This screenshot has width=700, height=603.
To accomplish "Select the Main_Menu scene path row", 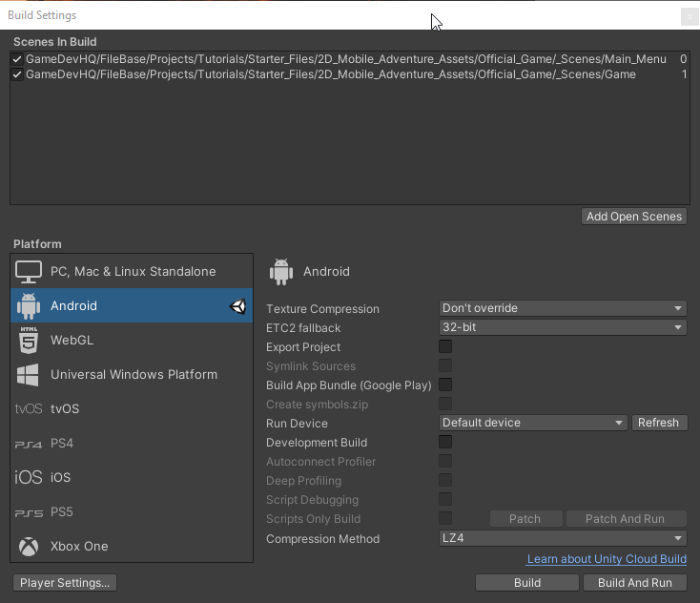I will click(350, 59).
